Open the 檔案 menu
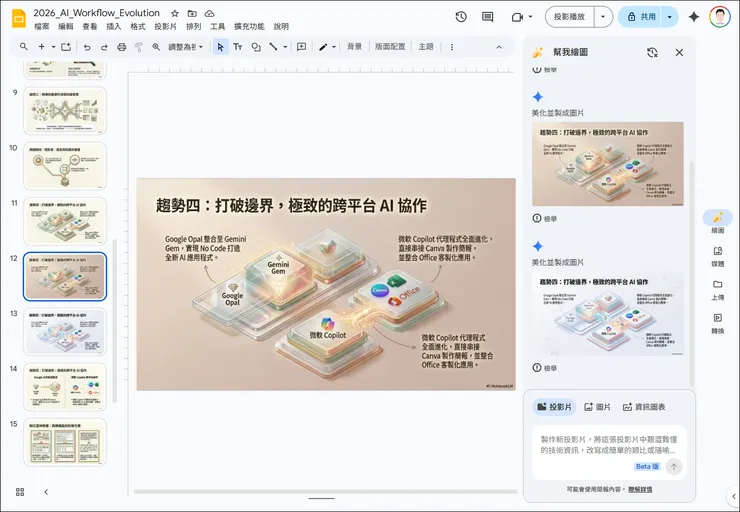Viewport: 740px width, 512px height. (x=42, y=26)
